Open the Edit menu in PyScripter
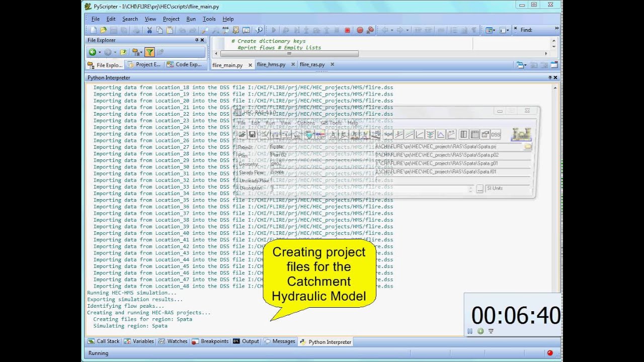 point(111,19)
